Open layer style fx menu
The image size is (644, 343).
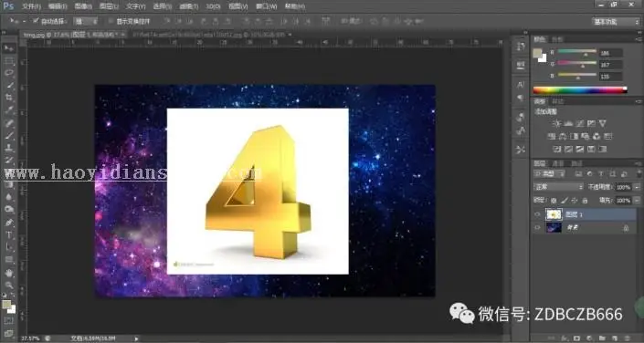(565, 338)
